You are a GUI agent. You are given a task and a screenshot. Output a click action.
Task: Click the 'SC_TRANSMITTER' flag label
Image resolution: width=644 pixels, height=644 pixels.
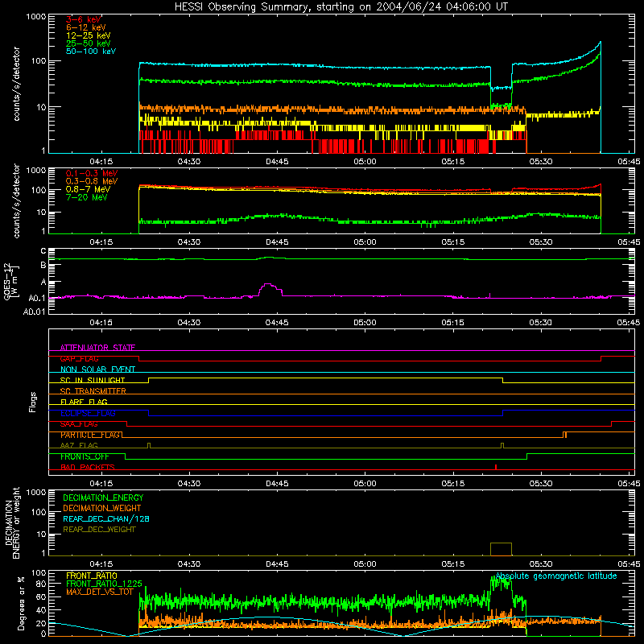coord(93,391)
